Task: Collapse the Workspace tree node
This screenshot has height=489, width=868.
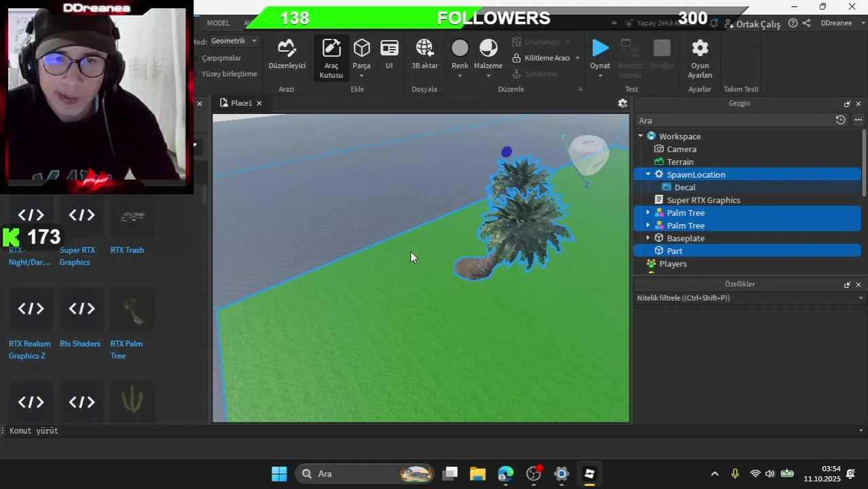Action: pyautogui.click(x=640, y=137)
